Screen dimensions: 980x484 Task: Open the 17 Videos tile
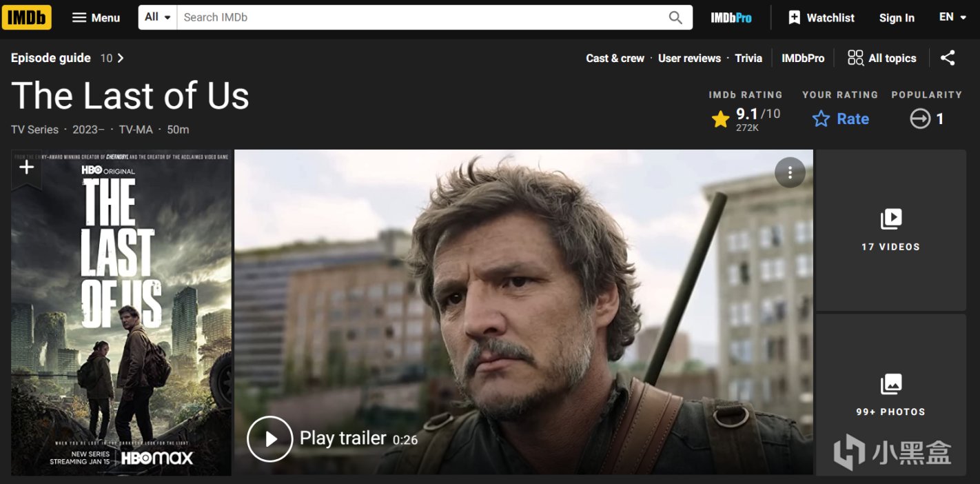coord(890,230)
